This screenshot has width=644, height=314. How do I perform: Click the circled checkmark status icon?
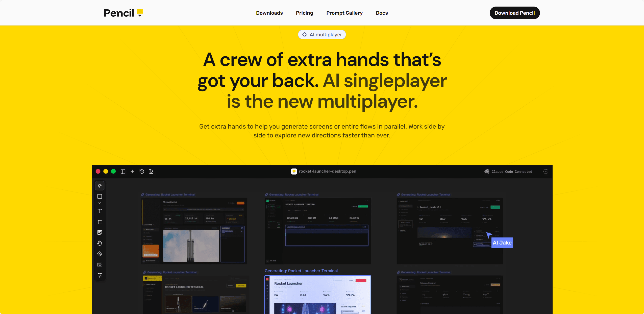(x=546, y=172)
